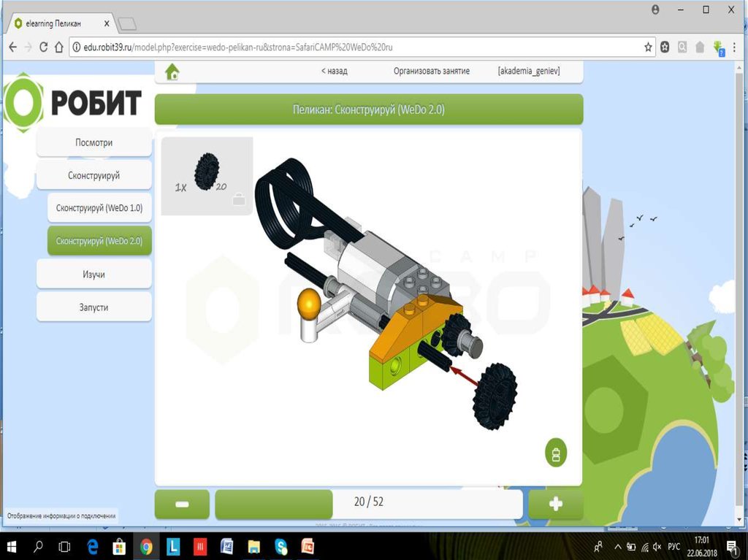Go to previous step with minus button

tap(182, 504)
